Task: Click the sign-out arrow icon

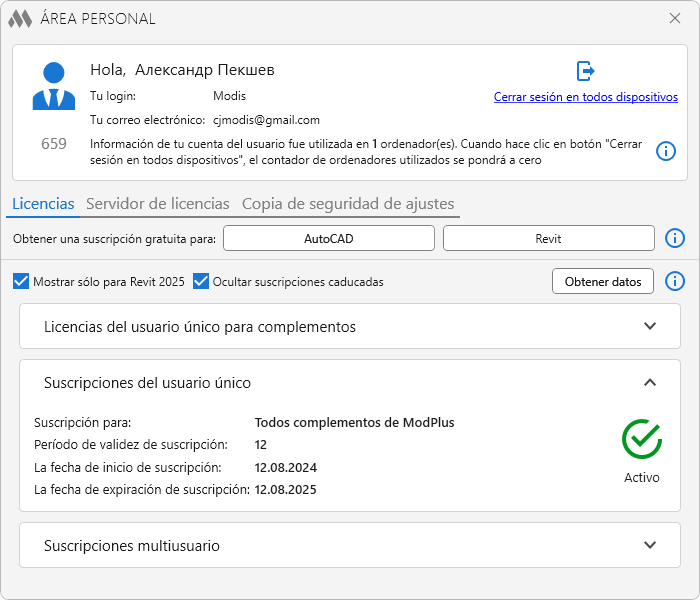Action: (x=585, y=71)
